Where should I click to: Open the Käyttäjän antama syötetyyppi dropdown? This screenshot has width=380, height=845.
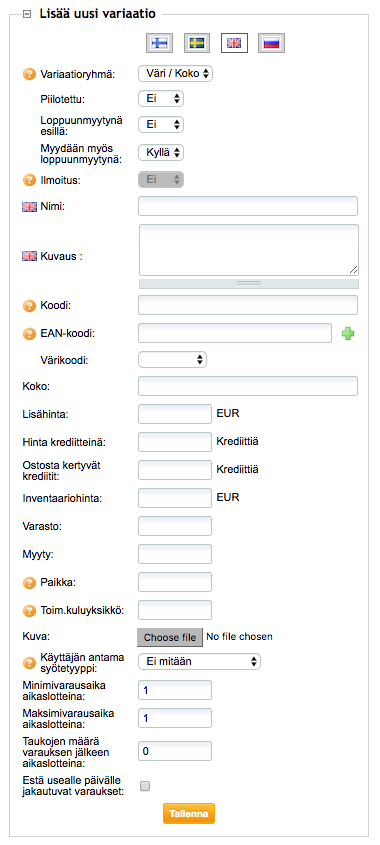pyautogui.click(x=199, y=662)
